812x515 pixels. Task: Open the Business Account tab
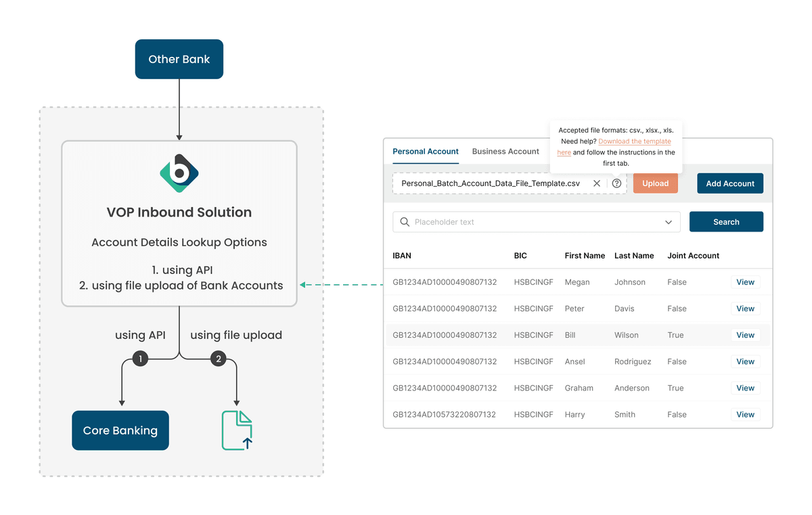coord(505,152)
